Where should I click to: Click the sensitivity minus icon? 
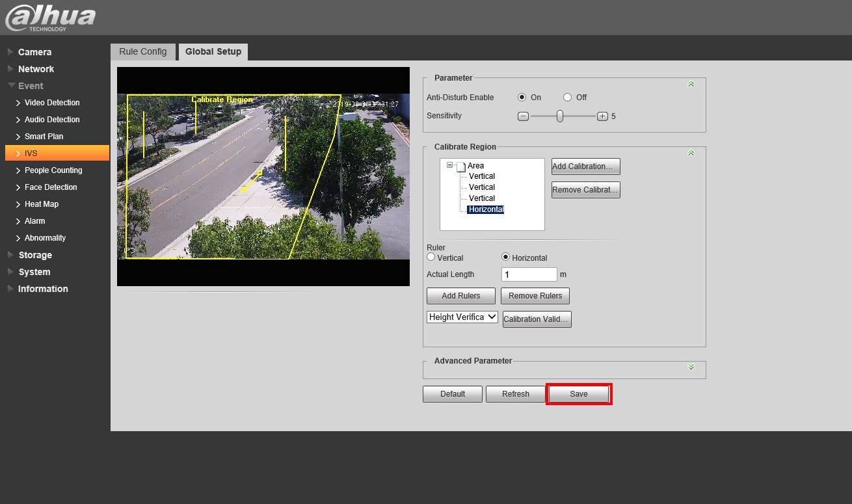coord(523,116)
